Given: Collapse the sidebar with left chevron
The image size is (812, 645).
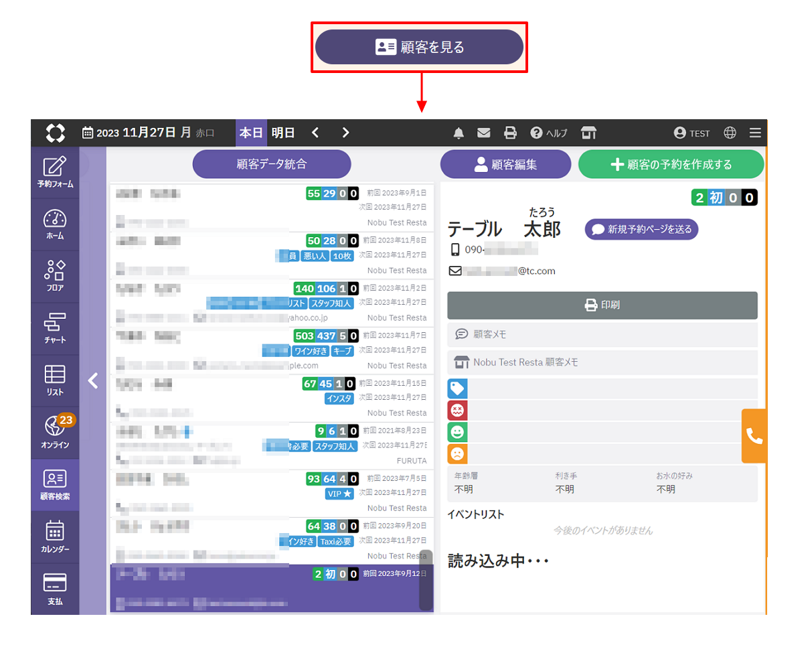Looking at the screenshot, I should tap(93, 380).
